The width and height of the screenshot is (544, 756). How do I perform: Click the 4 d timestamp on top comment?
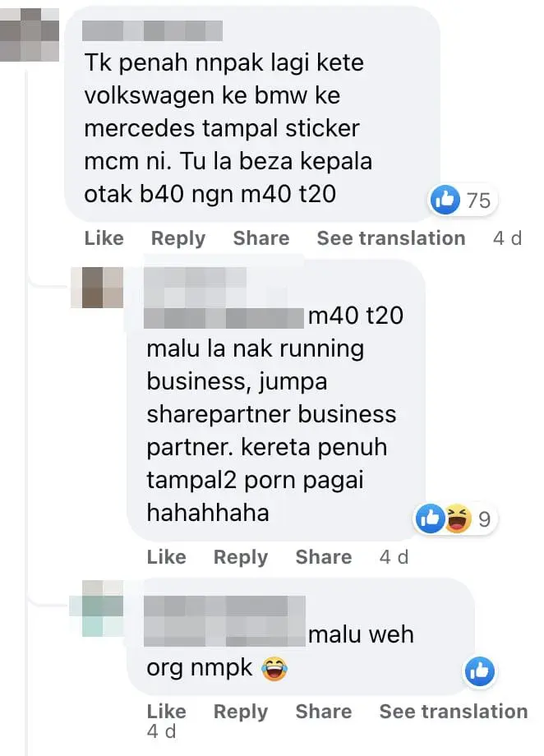[507, 238]
